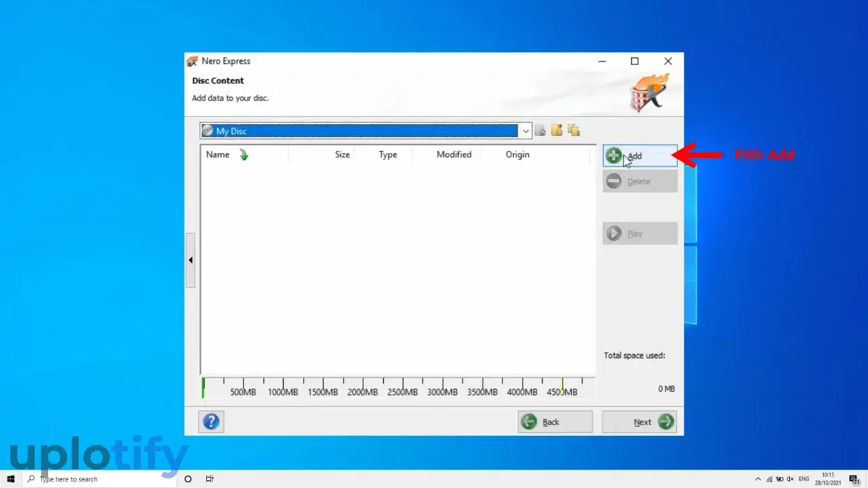This screenshot has width=868, height=488.
Task: Open the notification action center
Action: coord(854,479)
